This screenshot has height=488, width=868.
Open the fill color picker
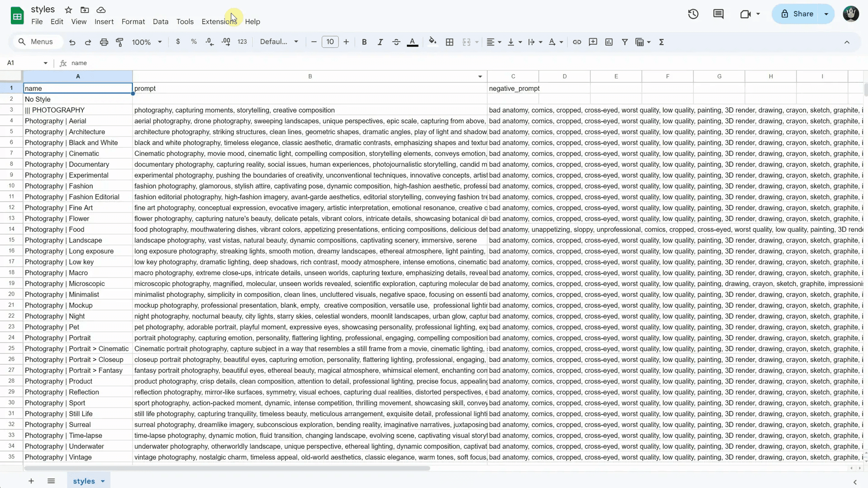click(x=432, y=42)
